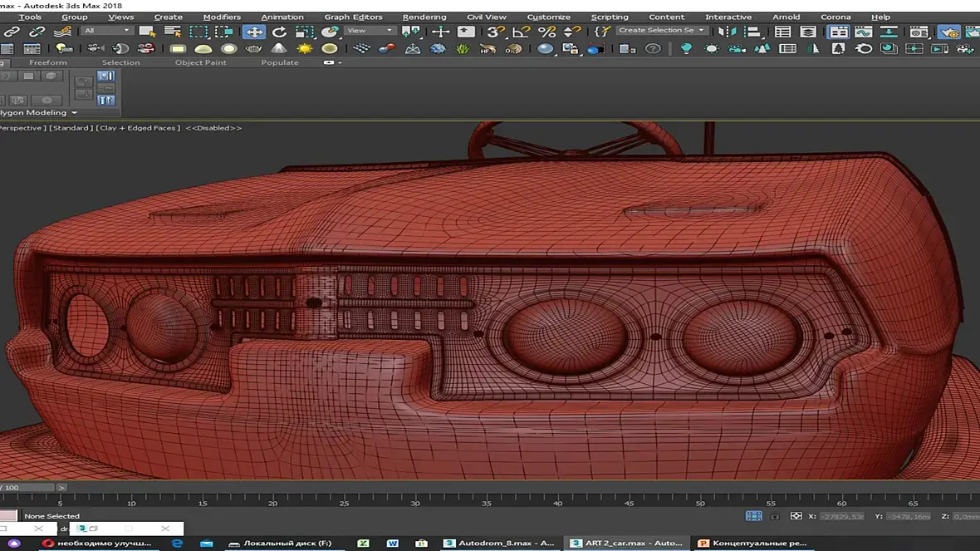Open the 'View' reference coordinate dropdown

(x=370, y=31)
